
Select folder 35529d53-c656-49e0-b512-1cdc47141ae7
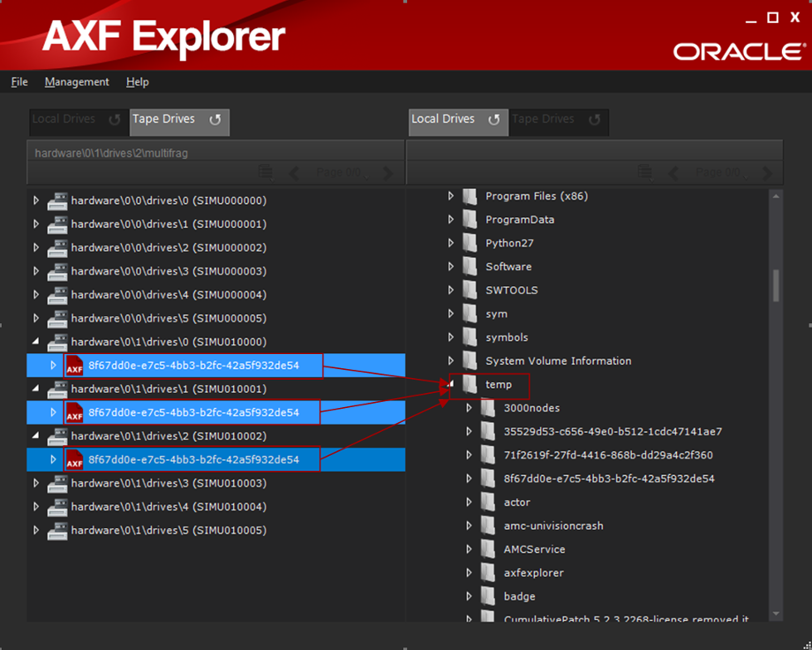coord(613,431)
